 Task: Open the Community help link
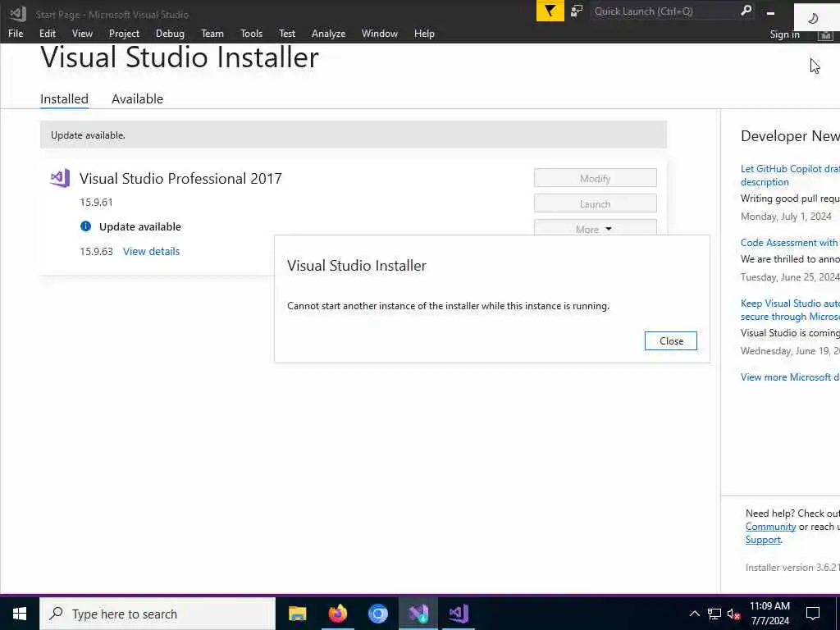[x=770, y=527]
